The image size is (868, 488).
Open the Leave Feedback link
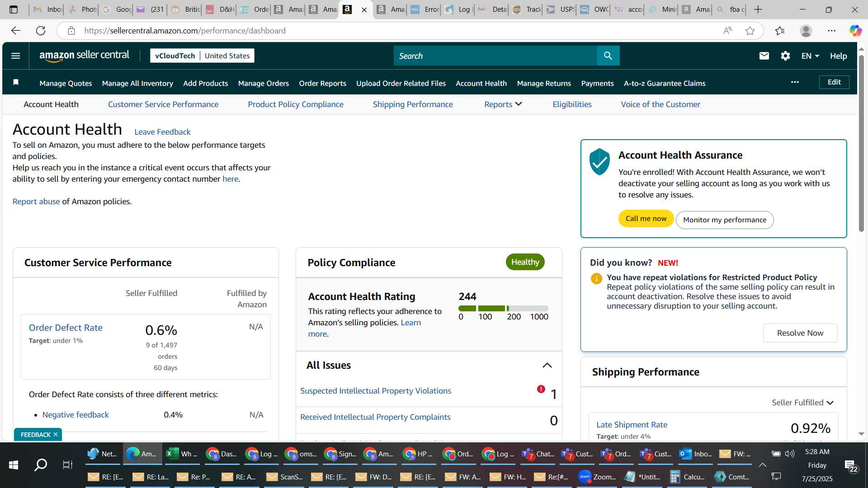(x=162, y=131)
